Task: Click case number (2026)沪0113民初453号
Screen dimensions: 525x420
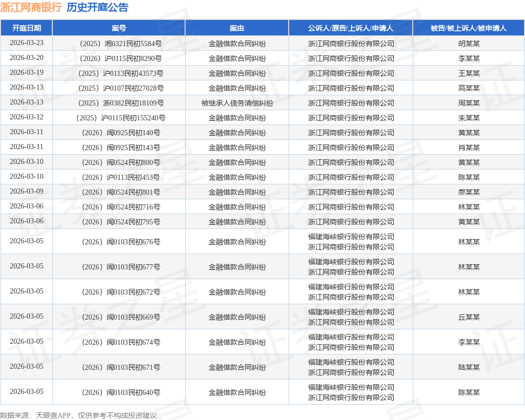Action: click(x=119, y=177)
